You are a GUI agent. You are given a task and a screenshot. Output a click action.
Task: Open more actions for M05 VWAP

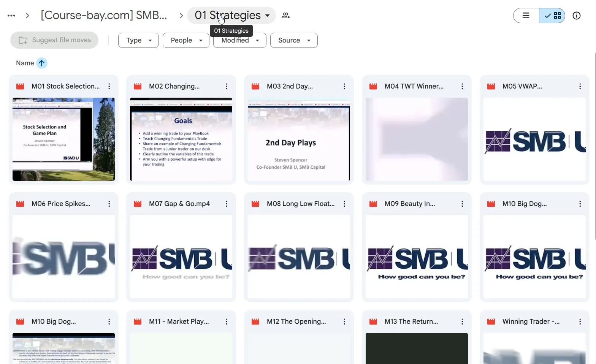(x=580, y=87)
